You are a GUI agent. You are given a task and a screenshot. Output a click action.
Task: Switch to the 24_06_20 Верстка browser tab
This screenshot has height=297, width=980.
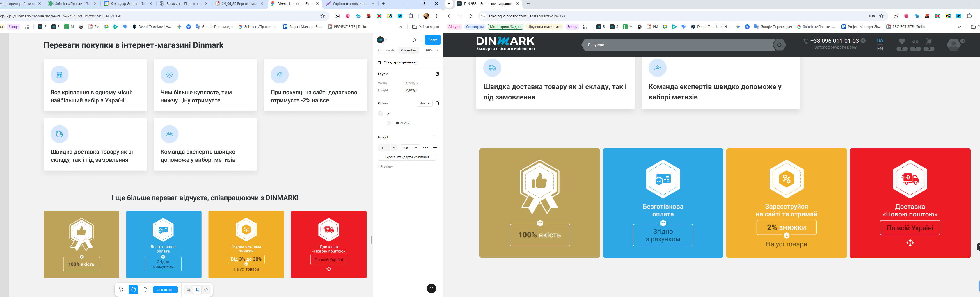pyautogui.click(x=239, y=4)
